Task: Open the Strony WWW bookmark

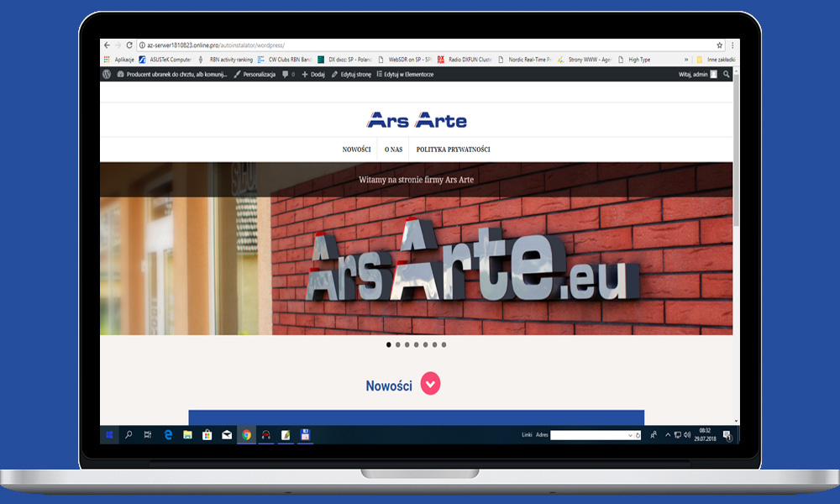Action: coord(585,60)
